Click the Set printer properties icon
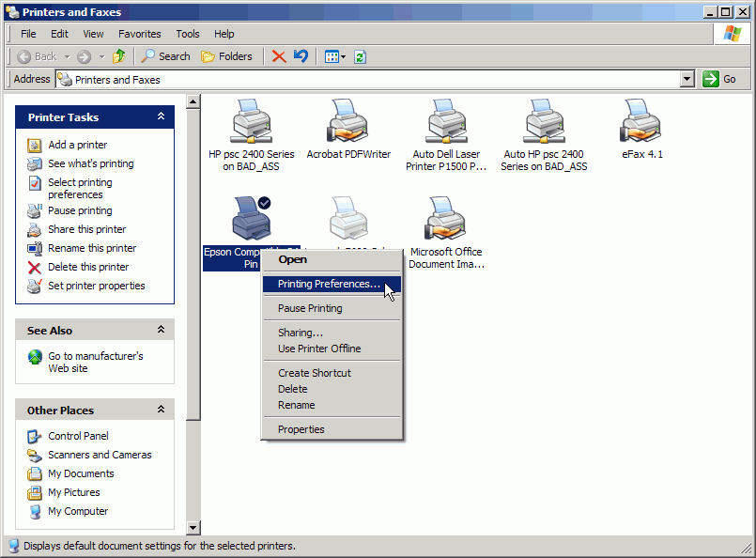756x558 pixels. (34, 286)
